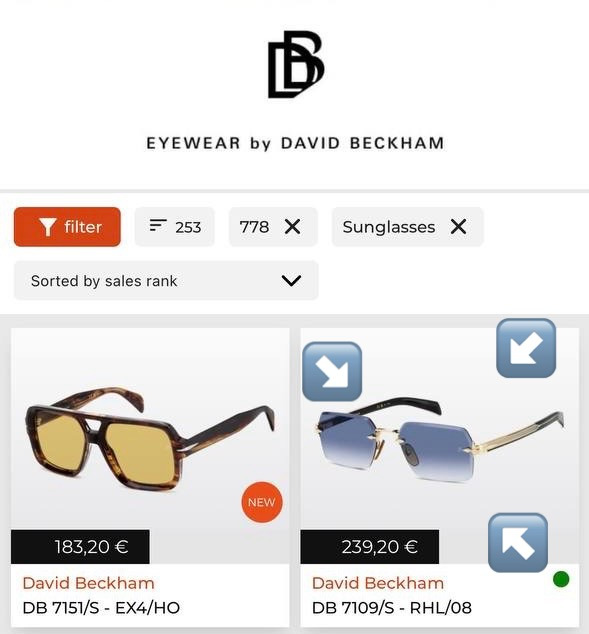Screen dimensions: 589x634
Task: Expand the Sorted by sales rank dropdown
Action: coord(166,281)
